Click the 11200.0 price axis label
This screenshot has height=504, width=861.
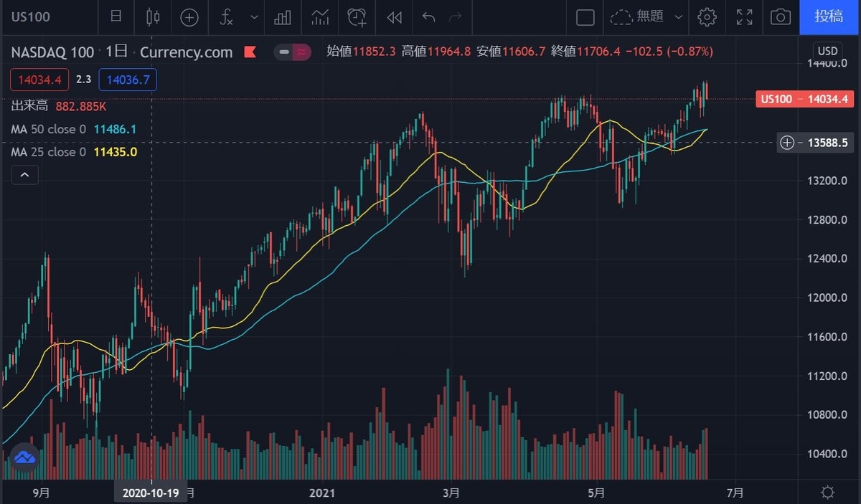tap(827, 376)
